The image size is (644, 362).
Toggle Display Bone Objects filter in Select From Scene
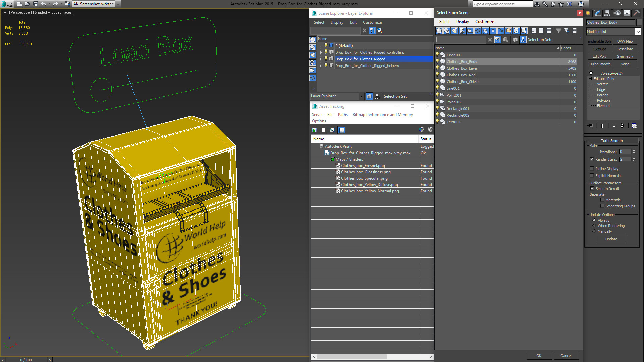[x=501, y=31]
